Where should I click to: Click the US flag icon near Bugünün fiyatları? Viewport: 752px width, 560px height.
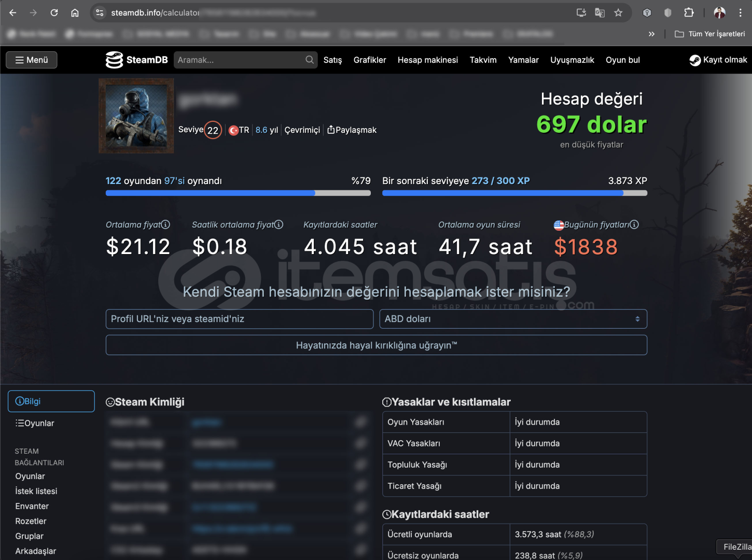(559, 225)
